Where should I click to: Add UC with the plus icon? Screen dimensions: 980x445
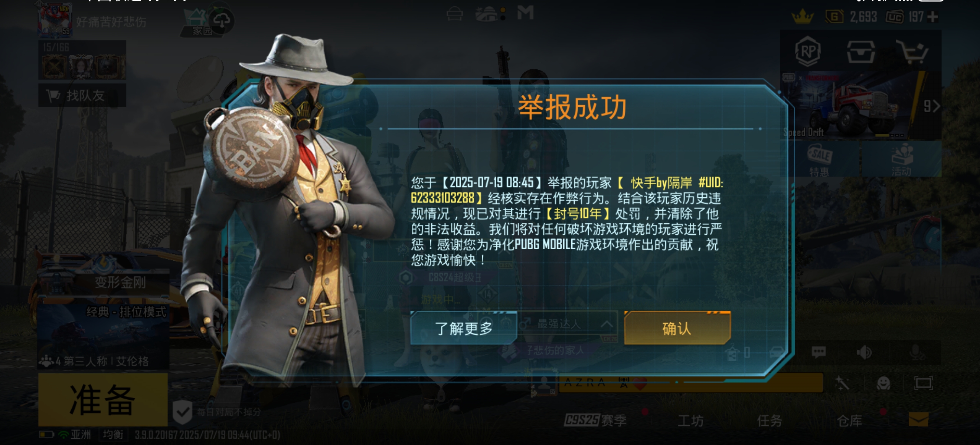[932, 17]
